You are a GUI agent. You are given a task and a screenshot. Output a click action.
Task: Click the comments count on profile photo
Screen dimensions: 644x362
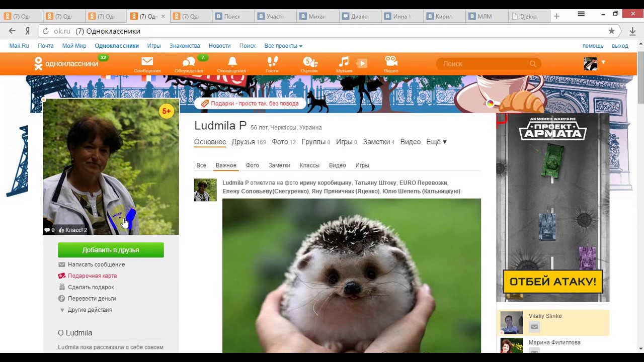coord(49,230)
